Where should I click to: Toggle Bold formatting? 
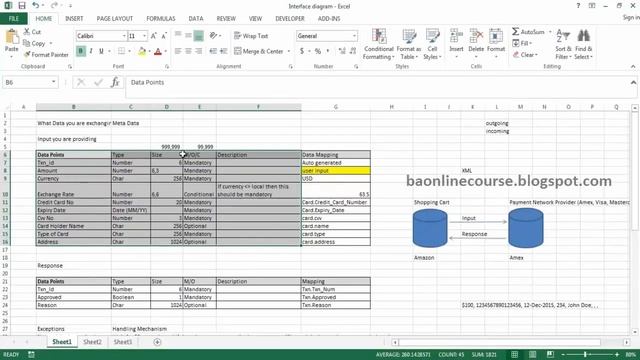[81, 51]
